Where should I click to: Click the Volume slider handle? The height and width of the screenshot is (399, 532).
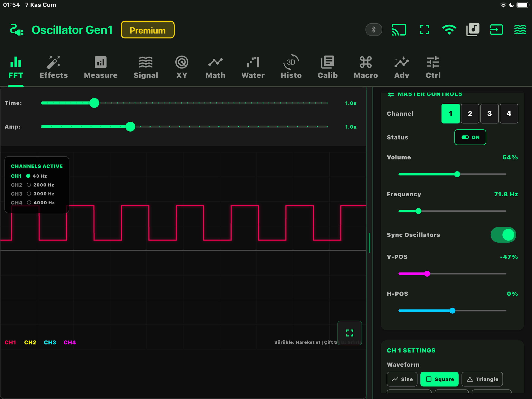(457, 174)
